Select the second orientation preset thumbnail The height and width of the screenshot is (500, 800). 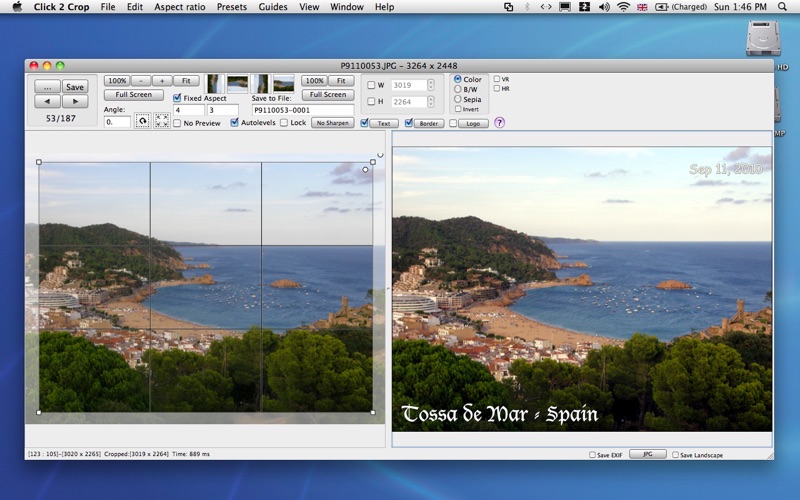tap(237, 83)
